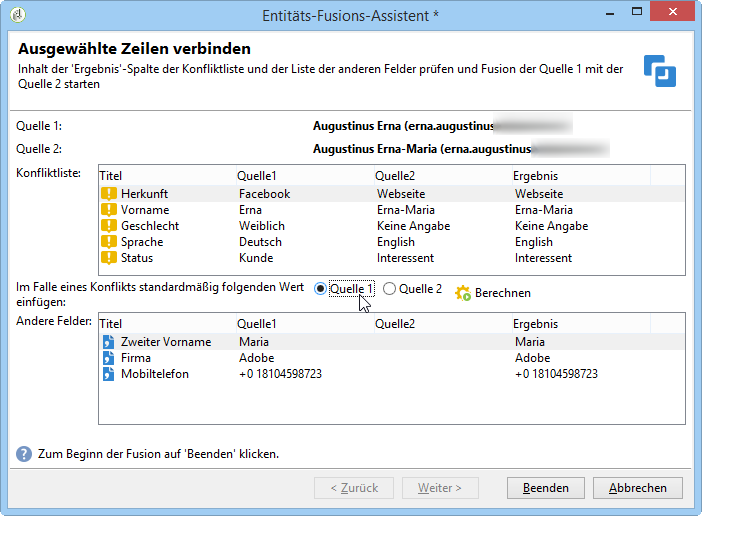Click Berechnen to recalculate the result

pyautogui.click(x=493, y=293)
